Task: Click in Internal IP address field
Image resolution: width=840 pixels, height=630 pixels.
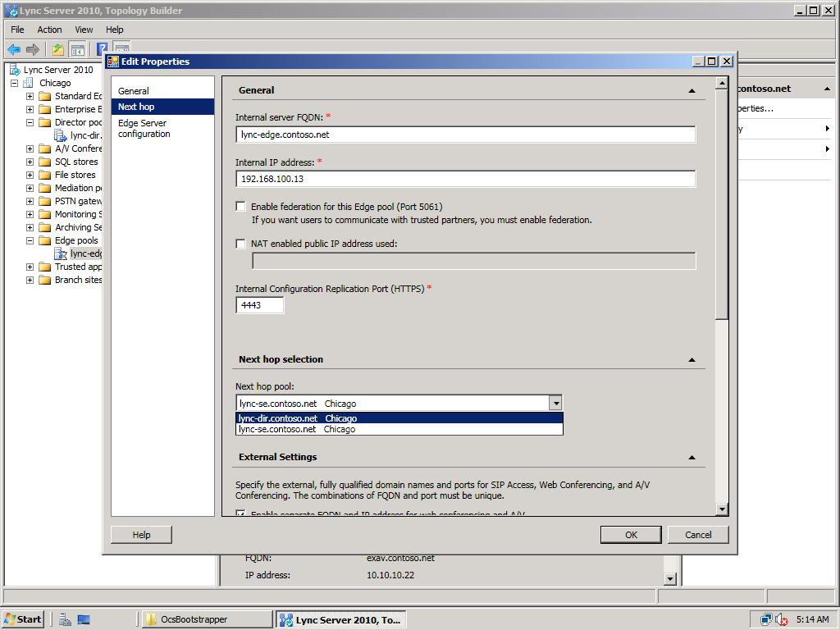Action: pos(466,179)
